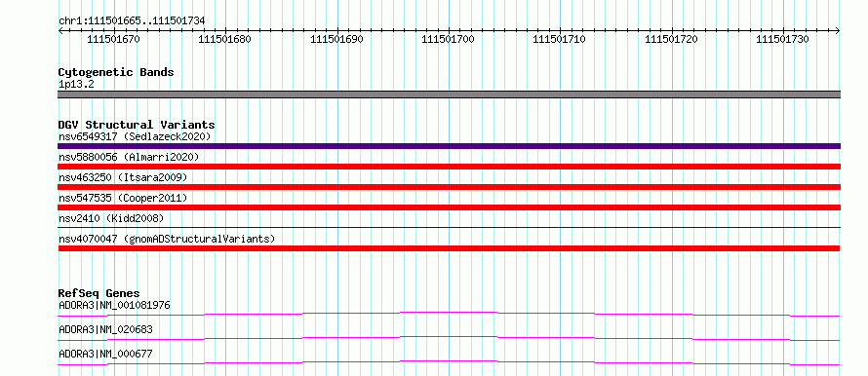868x376 pixels.
Task: Open variant nsv547535 (Cooper2011) label
Action: click(x=123, y=198)
